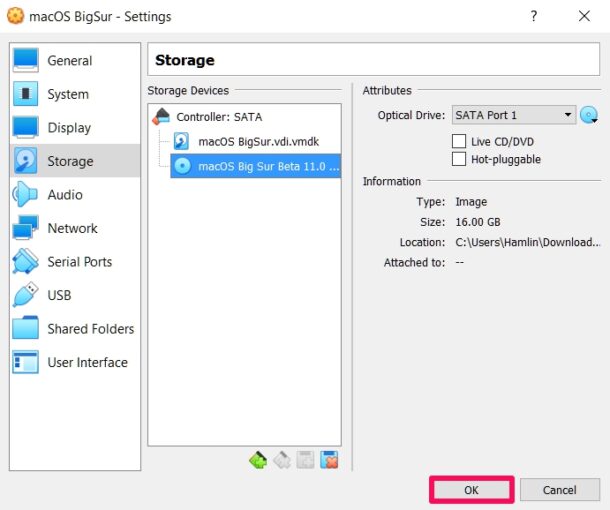Viewport: 610px width, 510px height.
Task: Toggle the Hot-pluggable checkbox
Action: point(460,159)
